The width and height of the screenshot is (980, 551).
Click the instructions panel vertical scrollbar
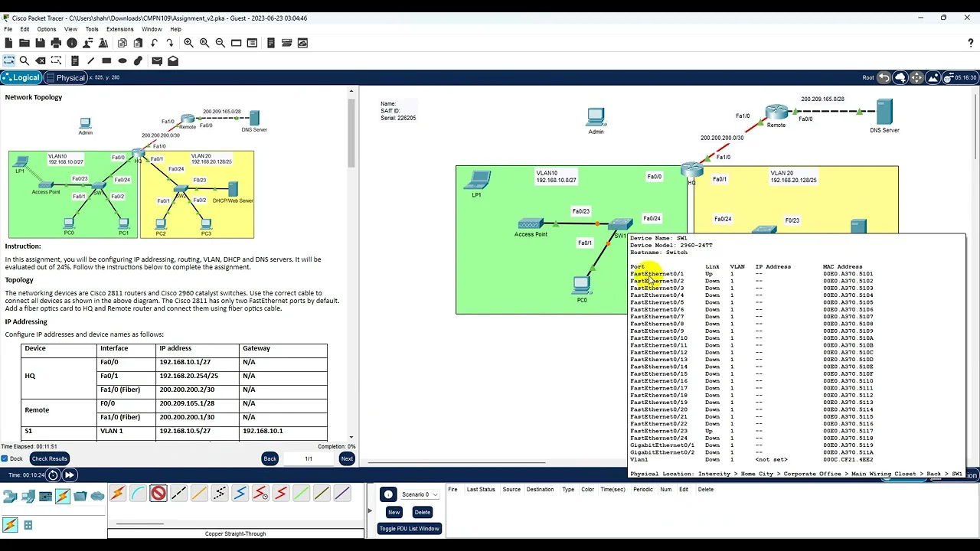[351, 133]
